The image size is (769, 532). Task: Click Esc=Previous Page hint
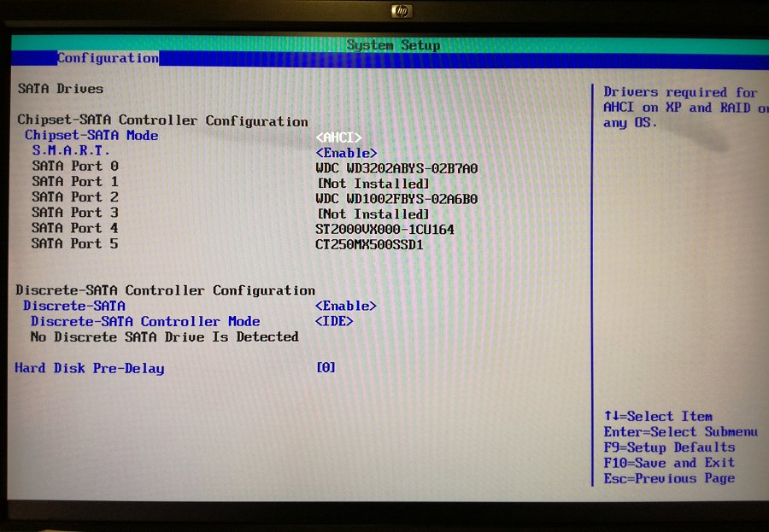pos(669,478)
